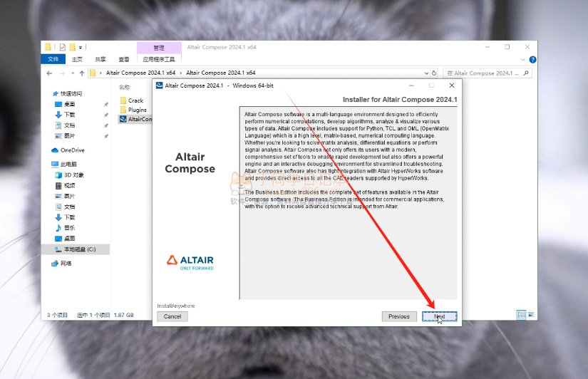Cancel the Altair Compose installation
The image size is (588, 379).
click(172, 316)
